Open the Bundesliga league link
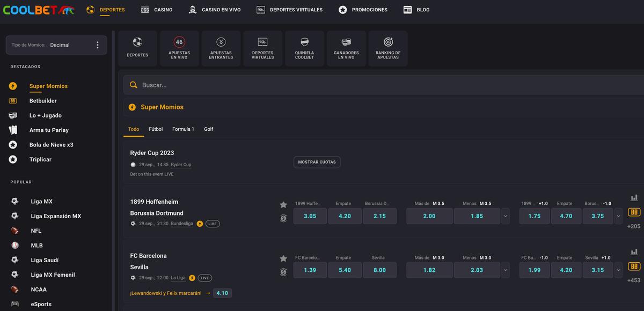This screenshot has width=644, height=311. 182,224
